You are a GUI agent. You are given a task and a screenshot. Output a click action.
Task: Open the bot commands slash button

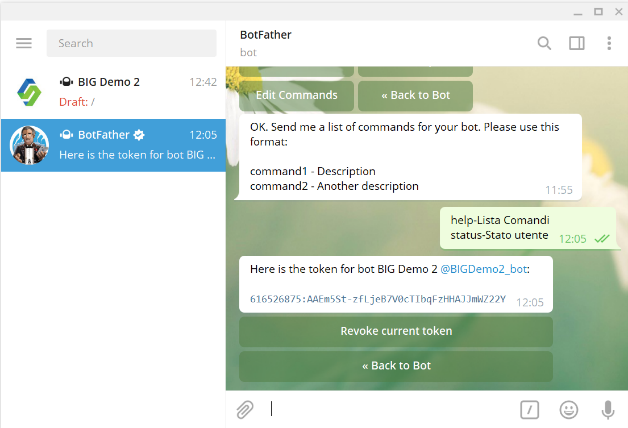[529, 410]
